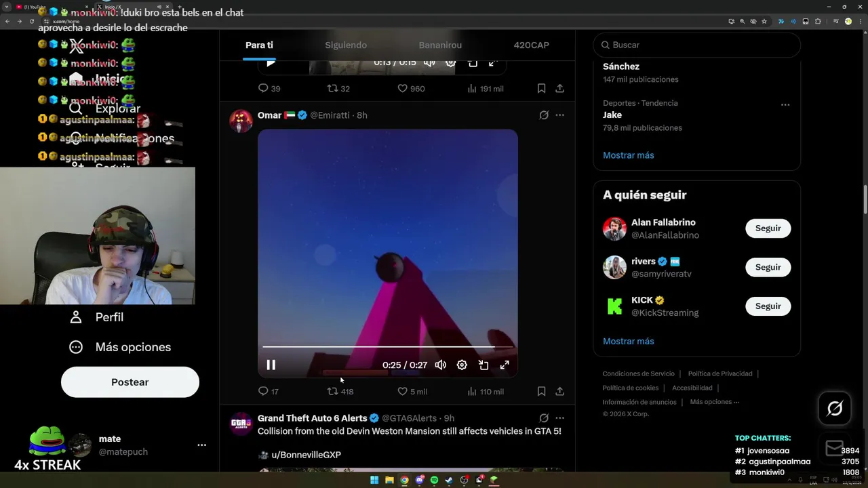Expand Omar video to fullscreen

tap(505, 365)
